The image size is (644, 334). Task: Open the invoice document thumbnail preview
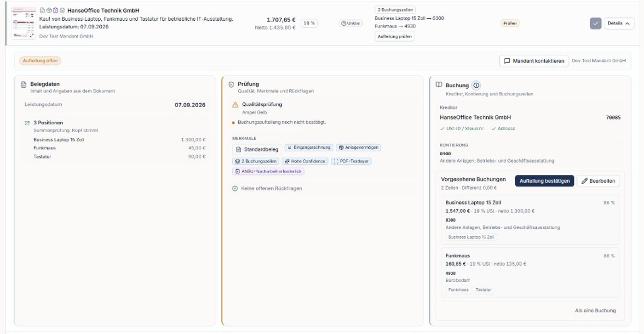pyautogui.click(x=24, y=23)
